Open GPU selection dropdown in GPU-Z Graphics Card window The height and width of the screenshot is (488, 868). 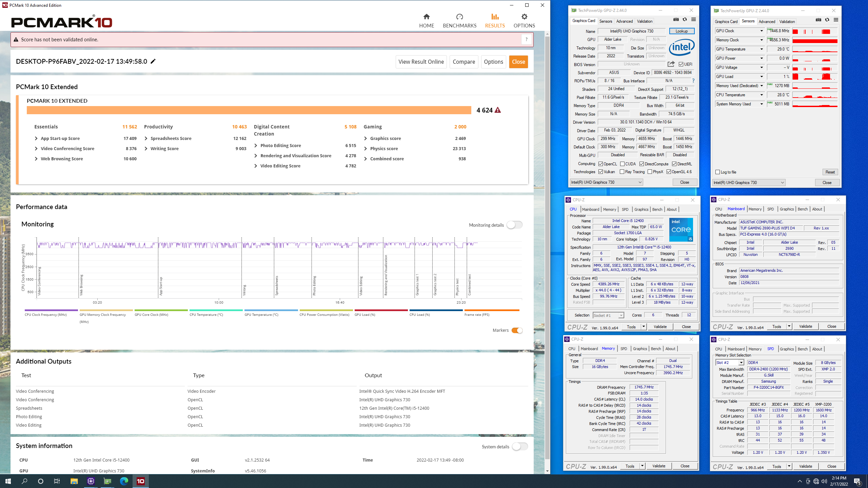tap(606, 182)
